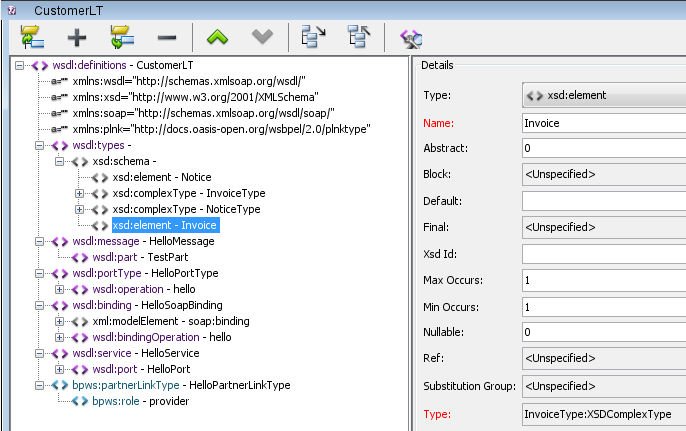The height and width of the screenshot is (431, 686).
Task: Click the Nullable input field
Action: 604,332
